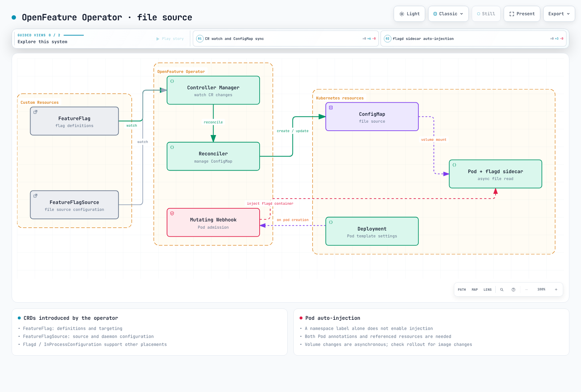Click the 'OpenFeature Operator' group label
The height and width of the screenshot is (392, 581).
181,72
